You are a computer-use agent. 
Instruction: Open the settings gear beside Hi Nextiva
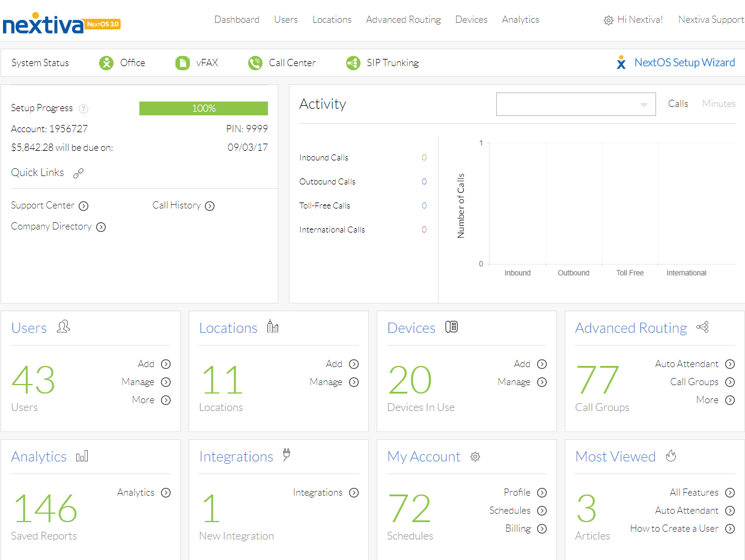608,20
